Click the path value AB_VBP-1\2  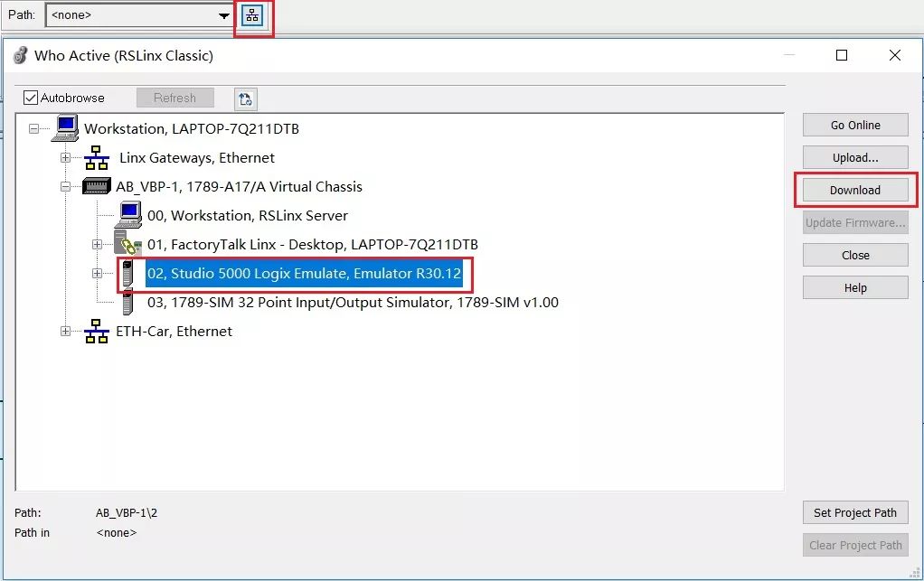tap(127, 512)
